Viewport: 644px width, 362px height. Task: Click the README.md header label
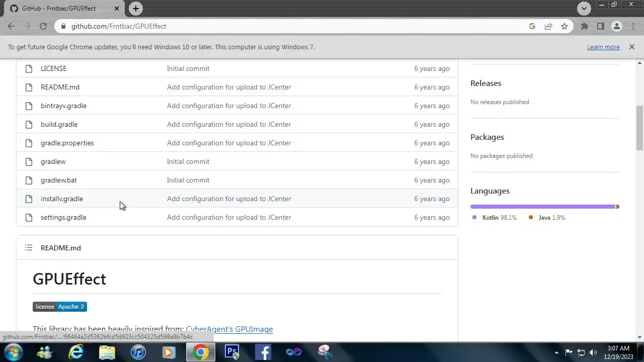tap(60, 248)
